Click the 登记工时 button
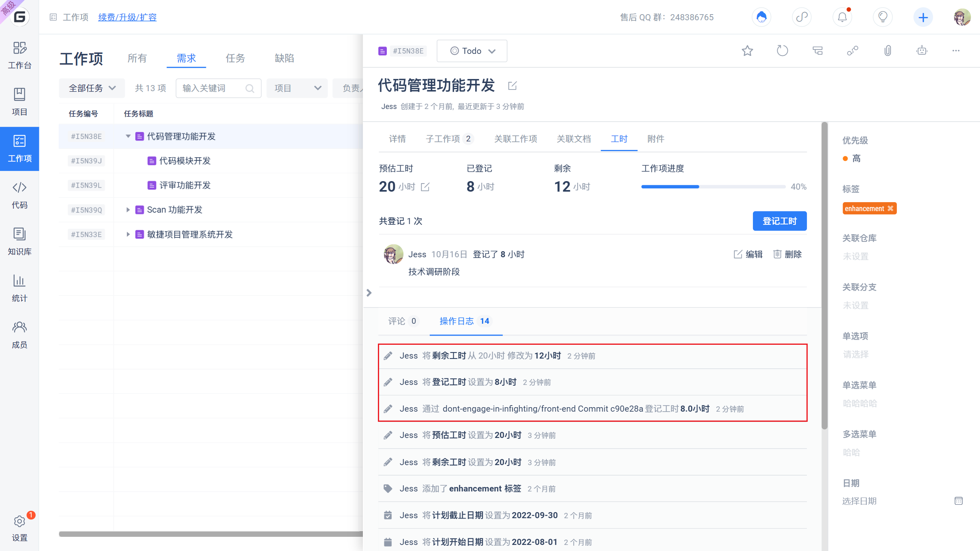This screenshot has height=551, width=980. [779, 221]
